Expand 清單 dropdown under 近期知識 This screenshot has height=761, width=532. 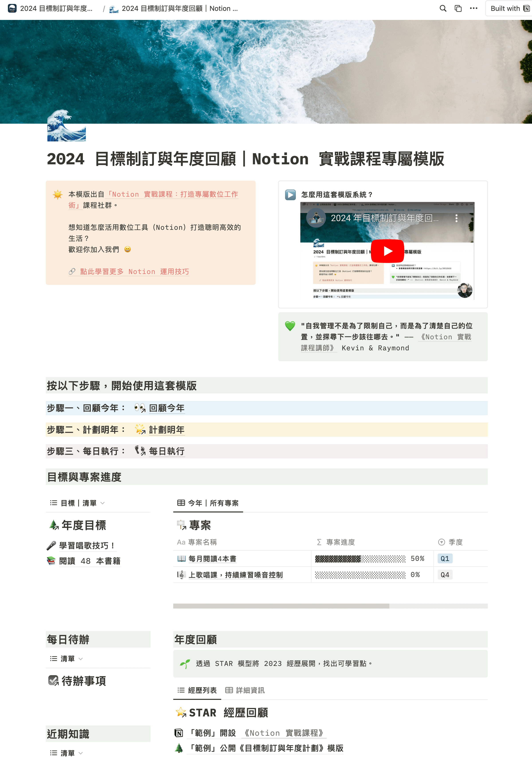click(x=66, y=753)
